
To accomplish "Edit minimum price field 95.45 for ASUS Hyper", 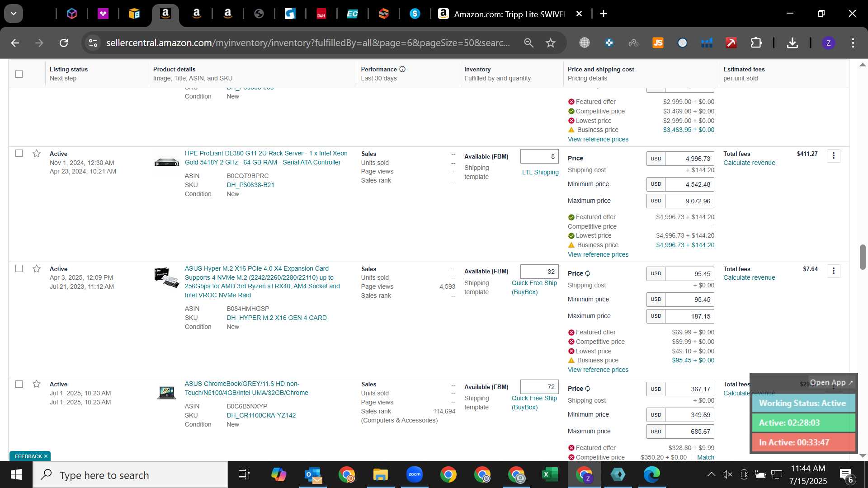I will 689,300.
